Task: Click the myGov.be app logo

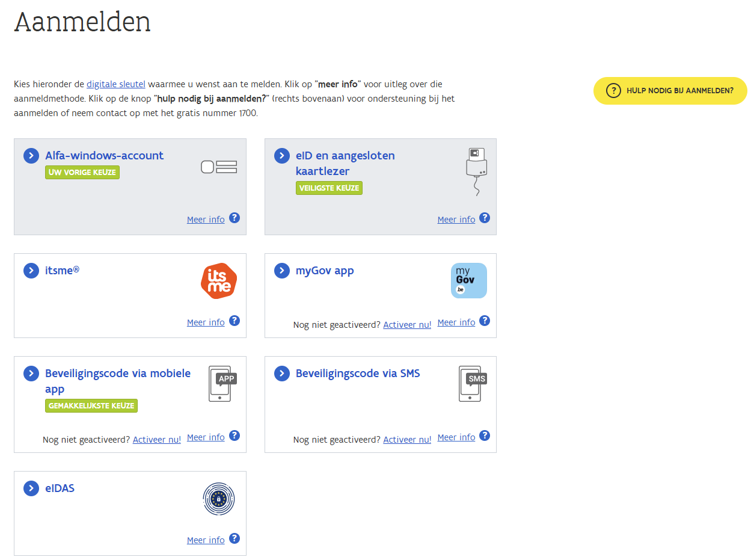Action: (x=469, y=280)
